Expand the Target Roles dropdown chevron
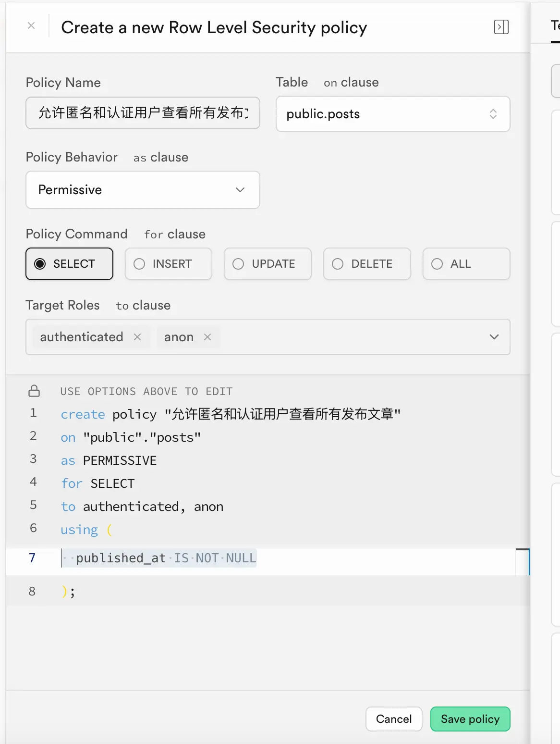This screenshot has height=744, width=560. [494, 337]
